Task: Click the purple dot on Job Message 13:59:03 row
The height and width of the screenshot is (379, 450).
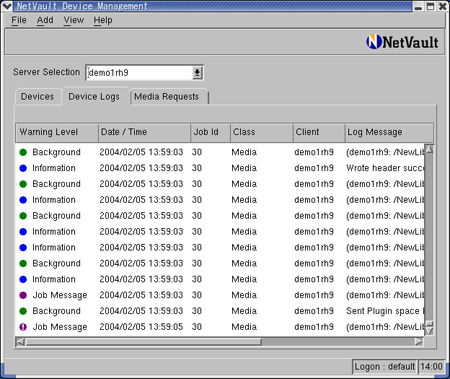Action: [23, 295]
